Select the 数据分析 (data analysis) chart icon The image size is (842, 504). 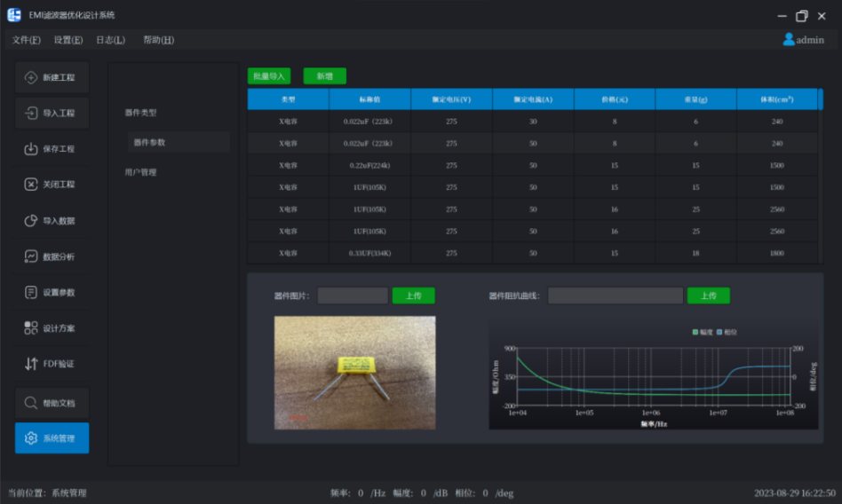tap(30, 256)
